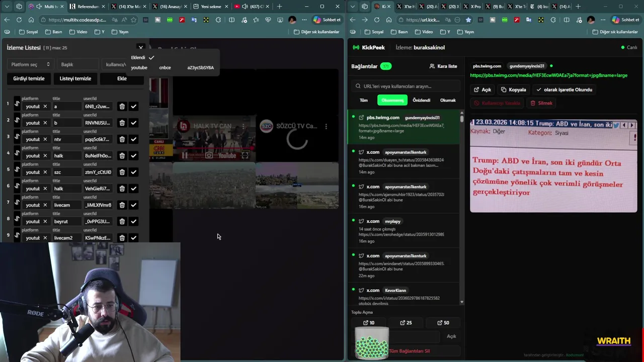Go home in the Multi tv browser window
Screen dimensions: 644x362
[x=31, y=20]
